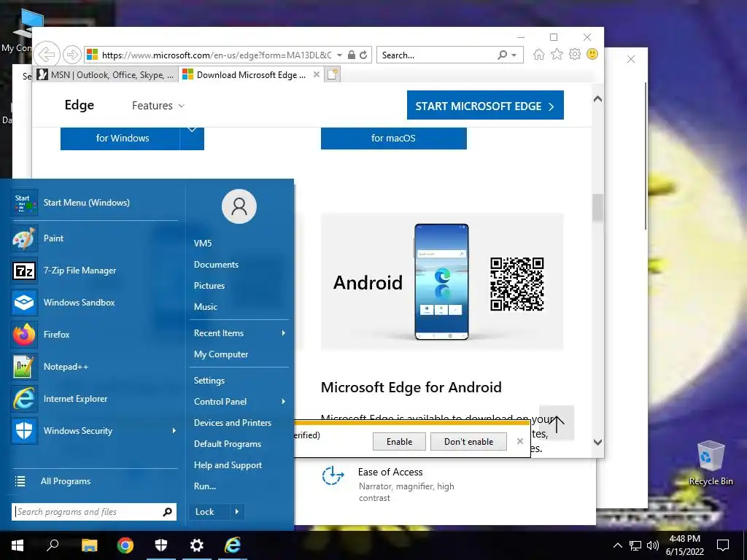Click the start menu search magnifier icon
The width and height of the screenshot is (747, 560).
167,512
